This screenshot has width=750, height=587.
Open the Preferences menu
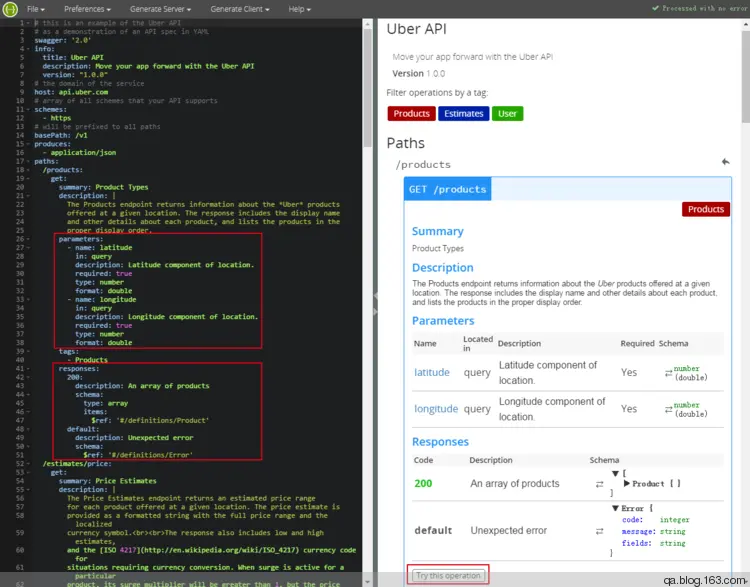pos(87,9)
